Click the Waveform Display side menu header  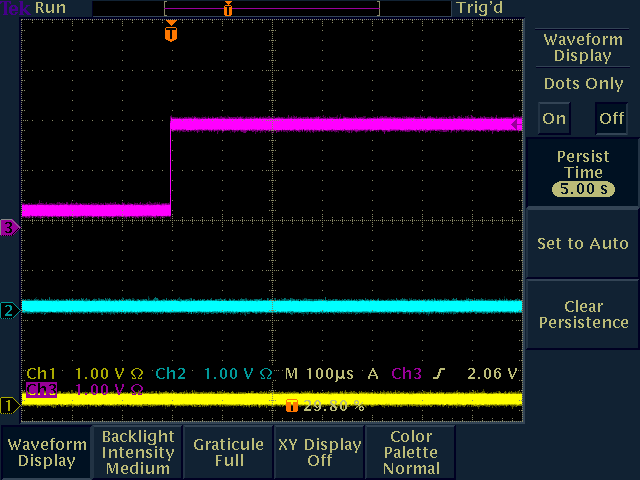coord(583,47)
